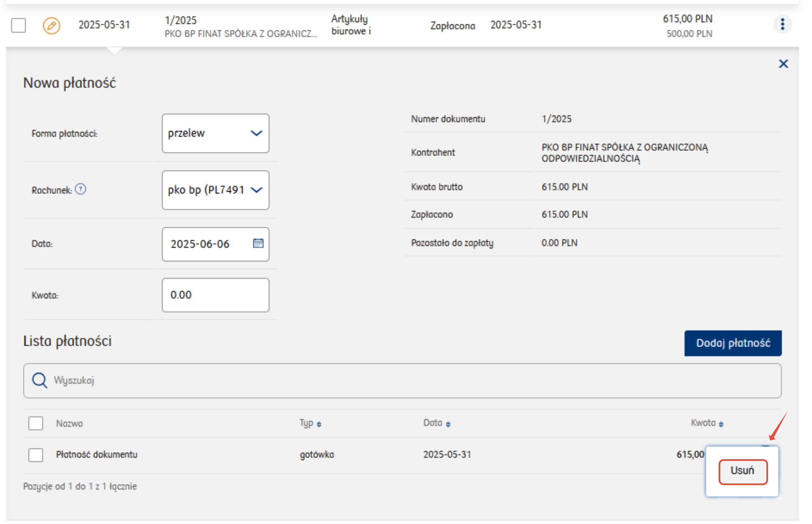Tick the checkbox for invoice 1/2025
The height and width of the screenshot is (524, 812).
(x=18, y=25)
